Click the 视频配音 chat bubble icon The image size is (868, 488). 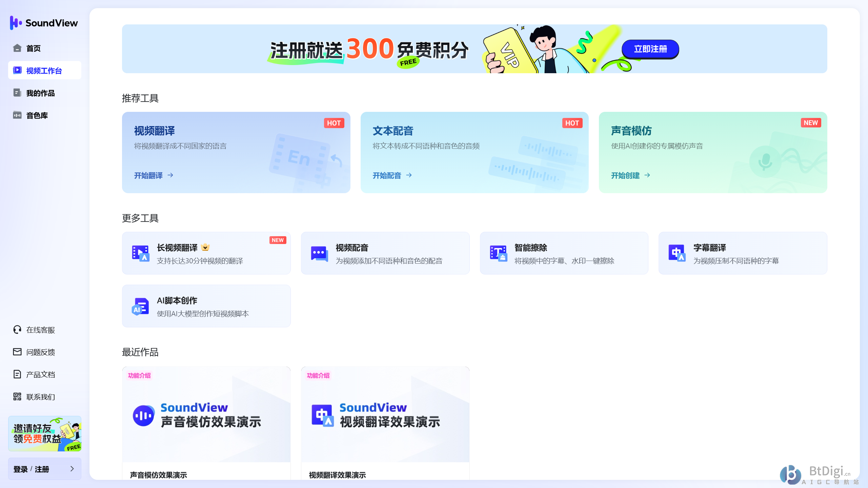click(x=319, y=253)
